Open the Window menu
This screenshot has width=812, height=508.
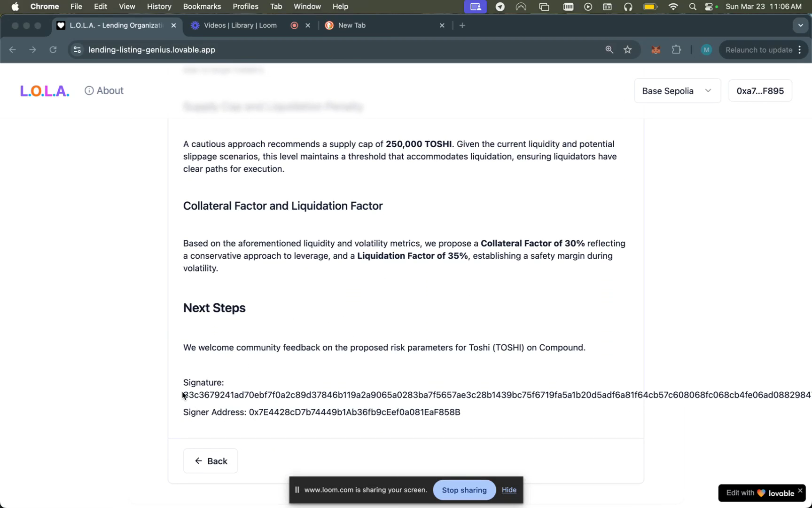click(307, 7)
